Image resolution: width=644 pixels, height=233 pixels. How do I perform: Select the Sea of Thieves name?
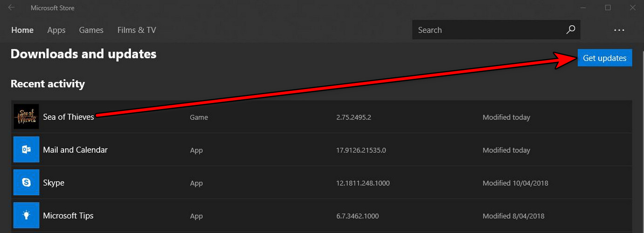(68, 117)
